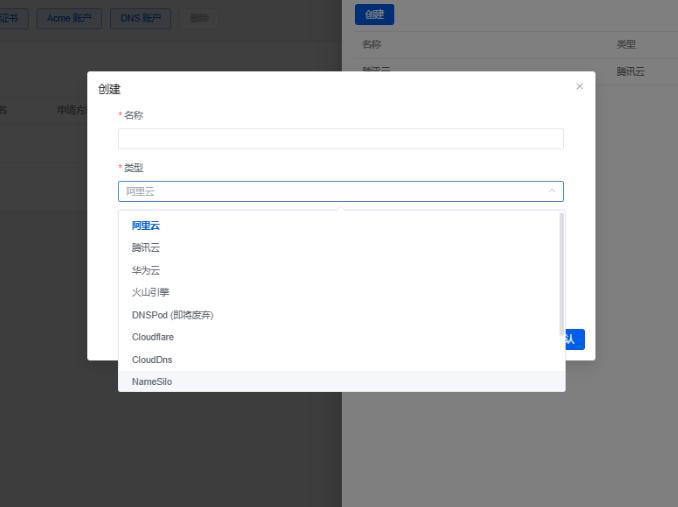Select 阿里云 from the type list
The image size is (678, 507).
tap(342, 225)
